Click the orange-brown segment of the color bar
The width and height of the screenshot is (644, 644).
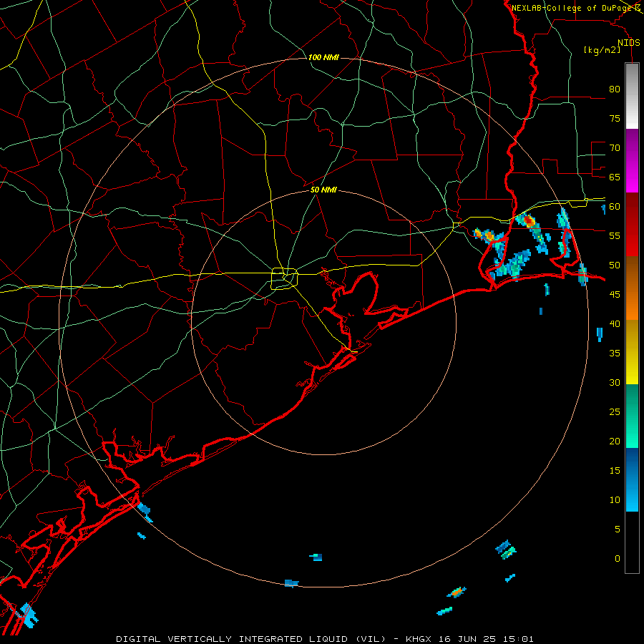click(632, 288)
